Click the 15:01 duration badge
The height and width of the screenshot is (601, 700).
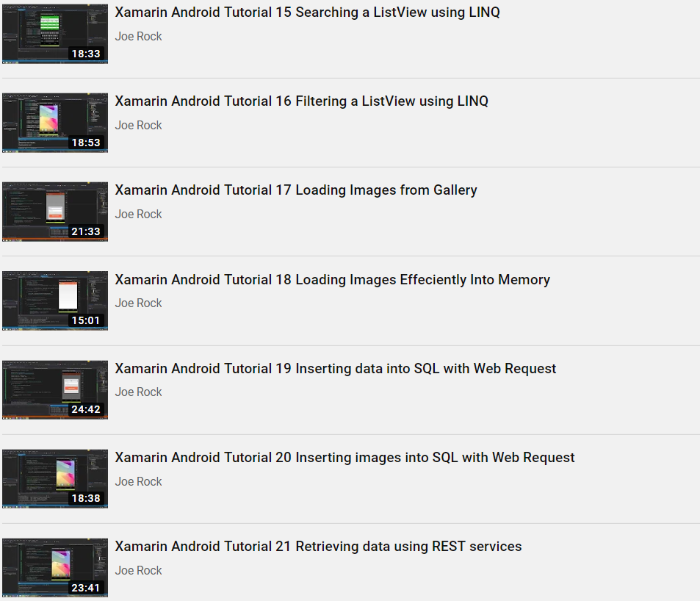tap(86, 320)
